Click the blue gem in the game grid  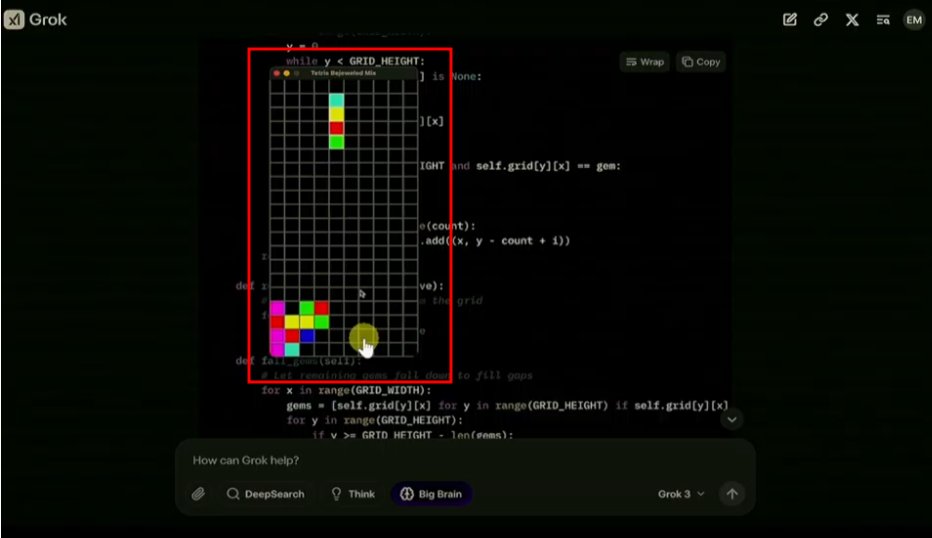pos(307,336)
